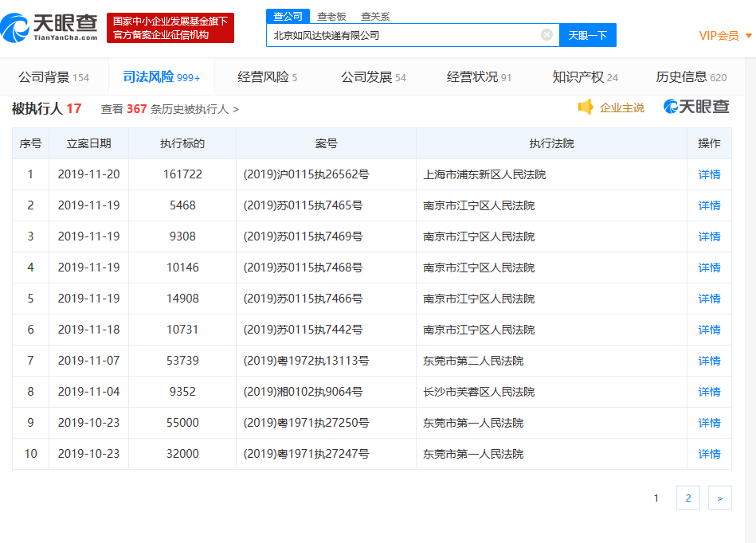Click the 天眼查 watermark logo on the right
756x543 pixels.
point(696,107)
